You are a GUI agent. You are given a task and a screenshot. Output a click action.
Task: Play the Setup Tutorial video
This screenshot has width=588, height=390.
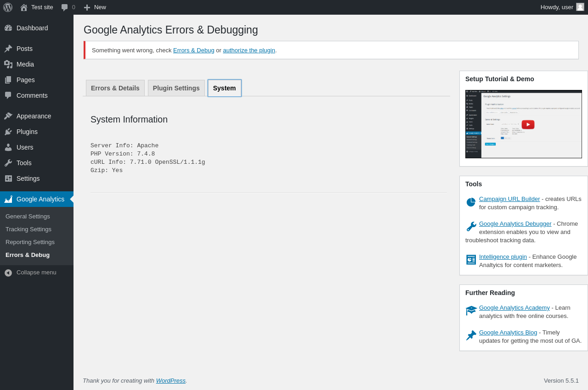point(528,124)
